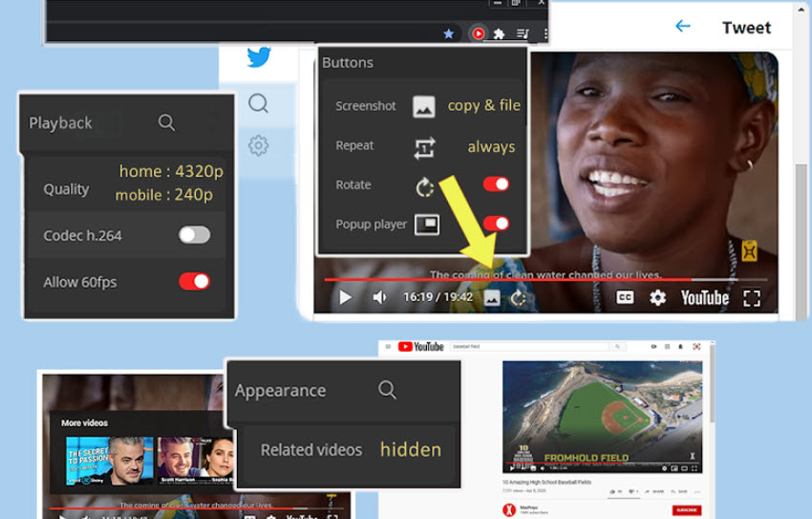Open the puzzle-piece extensions menu
Screen dimensions: 812x519
coord(499,34)
